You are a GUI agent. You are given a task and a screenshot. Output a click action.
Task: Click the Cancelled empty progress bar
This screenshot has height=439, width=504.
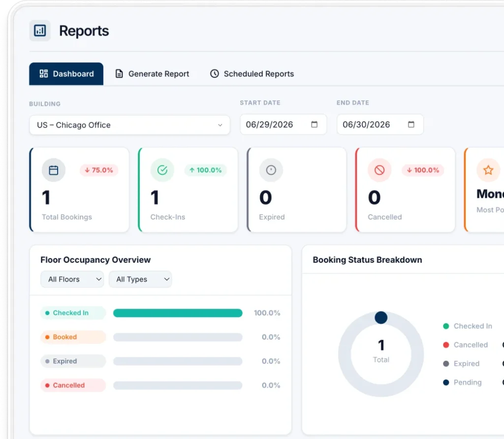click(178, 385)
